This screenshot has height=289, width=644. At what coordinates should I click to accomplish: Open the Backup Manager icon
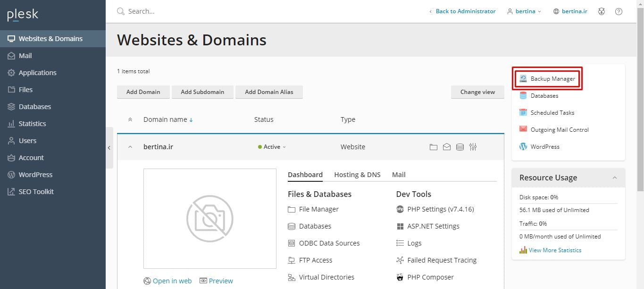pyautogui.click(x=523, y=78)
